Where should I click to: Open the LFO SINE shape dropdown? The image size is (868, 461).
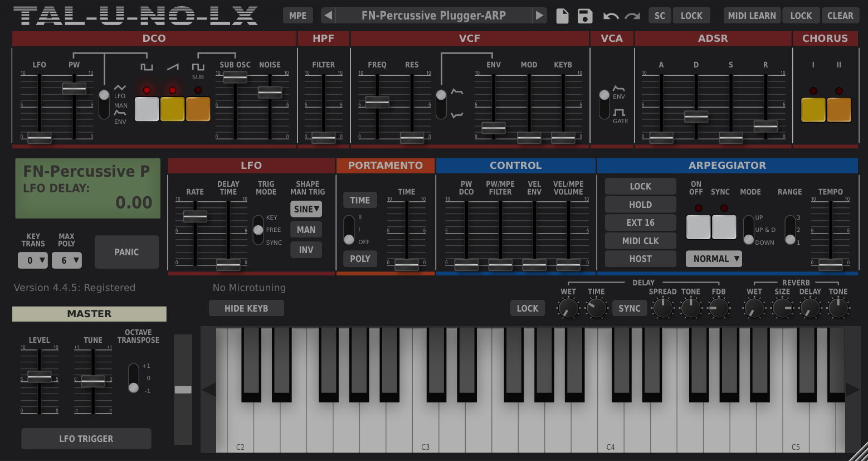click(306, 209)
